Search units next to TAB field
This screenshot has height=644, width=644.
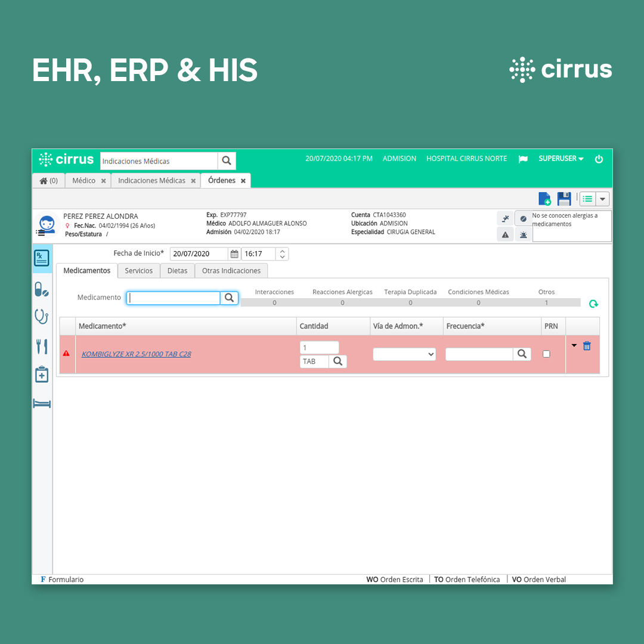[x=338, y=361]
